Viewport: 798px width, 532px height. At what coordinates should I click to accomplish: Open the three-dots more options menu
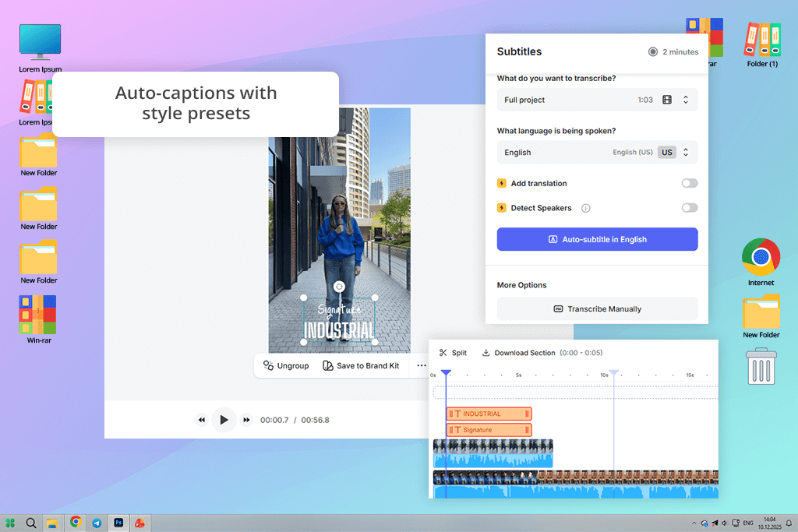[x=422, y=365]
